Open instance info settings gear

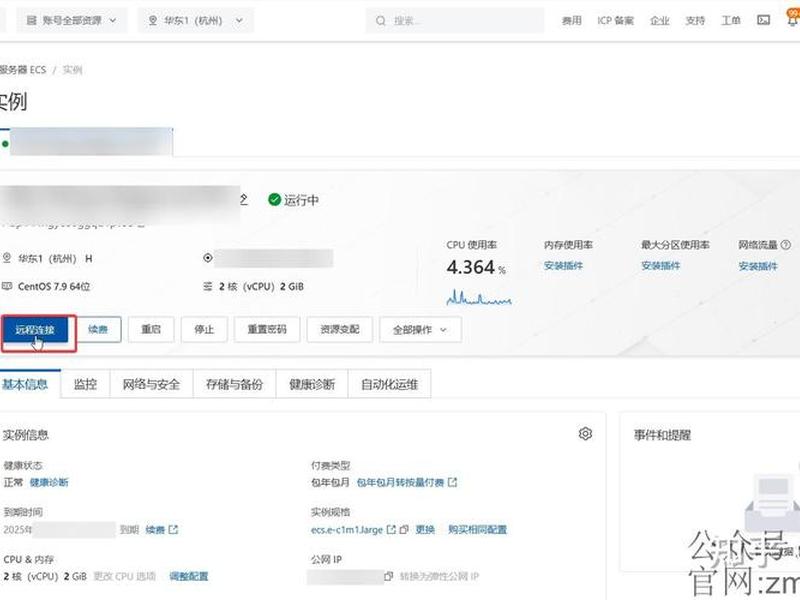(585, 434)
